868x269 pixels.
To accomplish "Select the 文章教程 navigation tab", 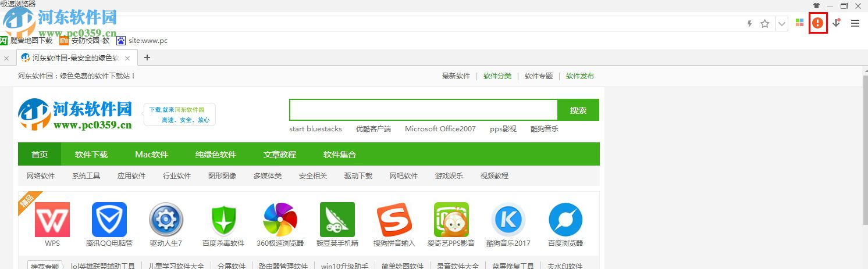I will [280, 155].
